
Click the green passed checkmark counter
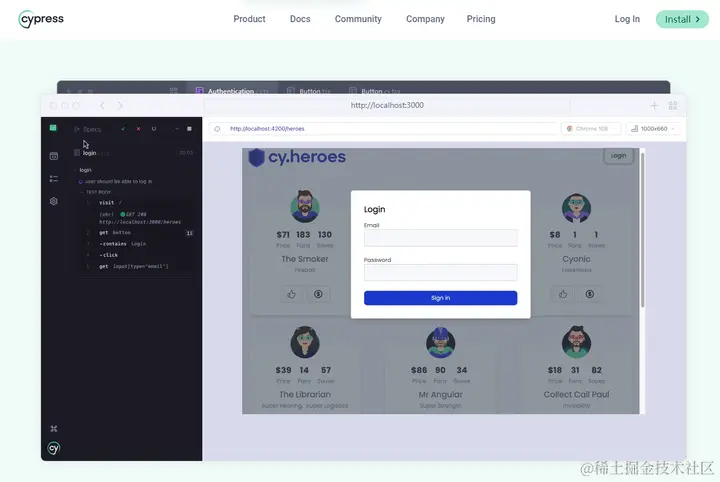[123, 129]
